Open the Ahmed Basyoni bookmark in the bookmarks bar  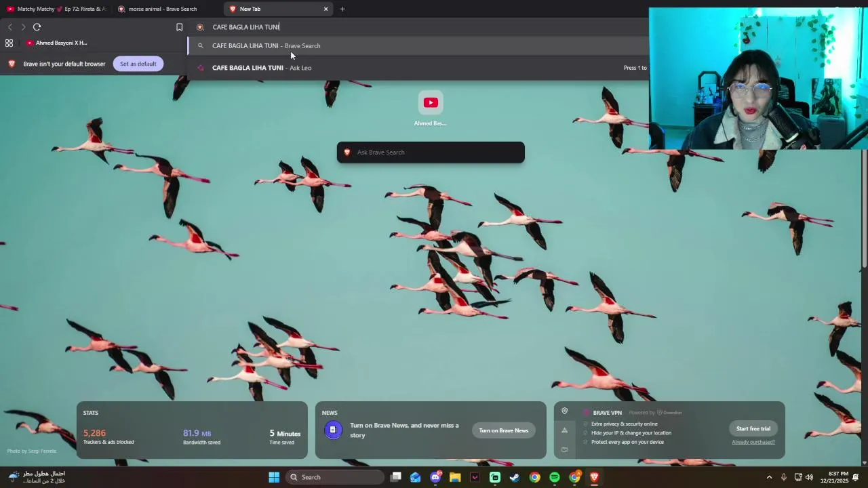57,43
